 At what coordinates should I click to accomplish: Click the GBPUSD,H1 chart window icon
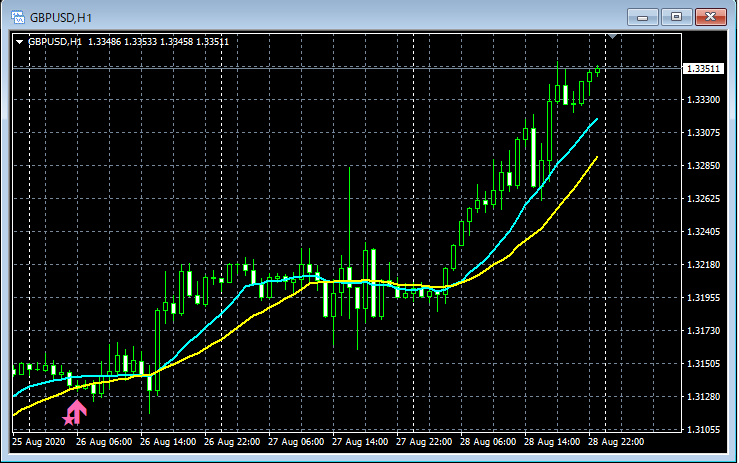coord(18,17)
